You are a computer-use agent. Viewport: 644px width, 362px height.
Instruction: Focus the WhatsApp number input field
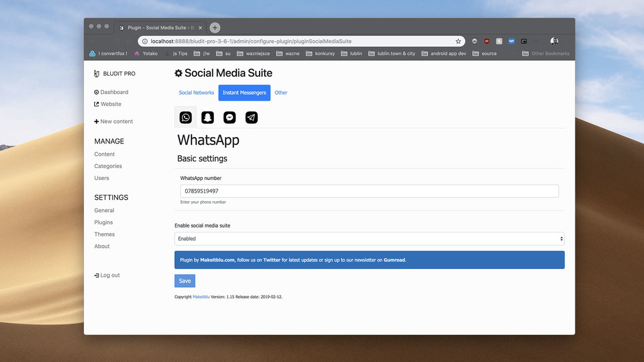[x=369, y=191]
